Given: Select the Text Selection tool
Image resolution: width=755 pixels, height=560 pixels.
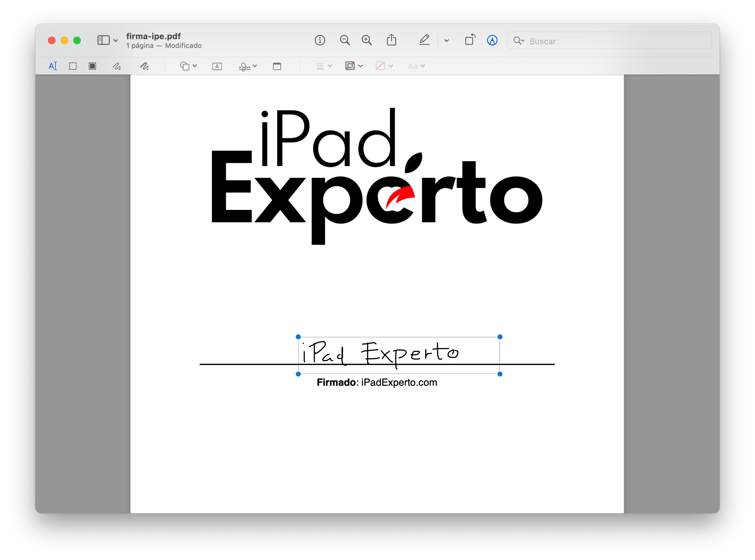Looking at the screenshot, I should 53,66.
